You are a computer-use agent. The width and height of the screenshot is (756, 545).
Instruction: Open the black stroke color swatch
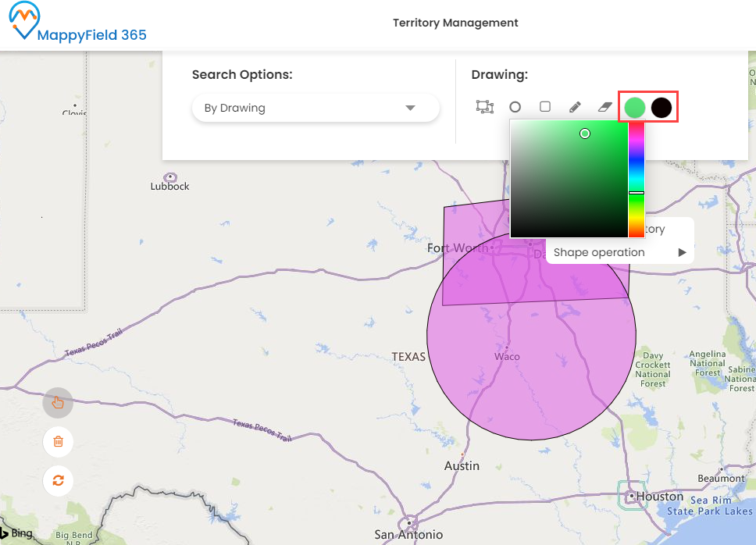pyautogui.click(x=661, y=108)
